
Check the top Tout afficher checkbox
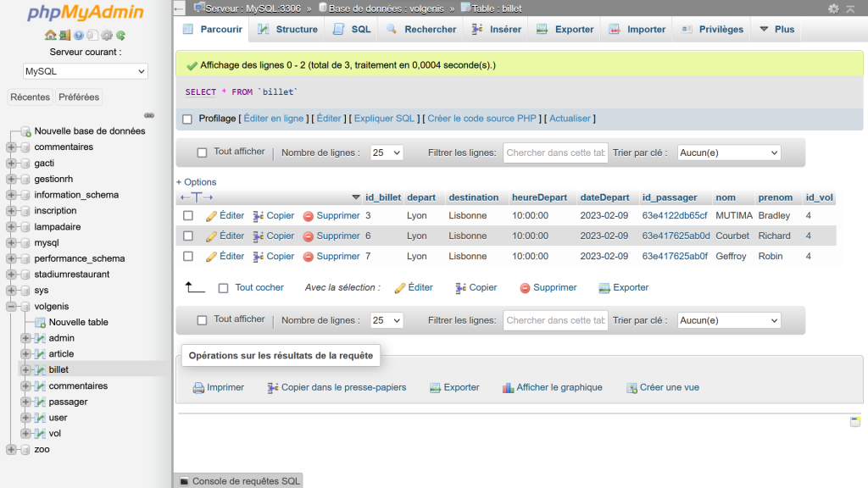coord(202,152)
